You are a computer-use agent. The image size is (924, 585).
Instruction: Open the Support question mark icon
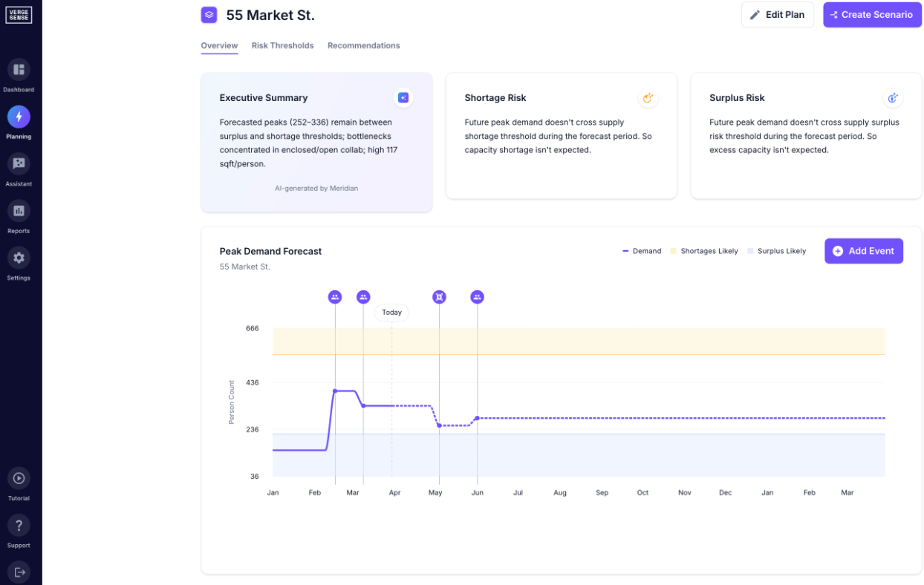point(19,525)
